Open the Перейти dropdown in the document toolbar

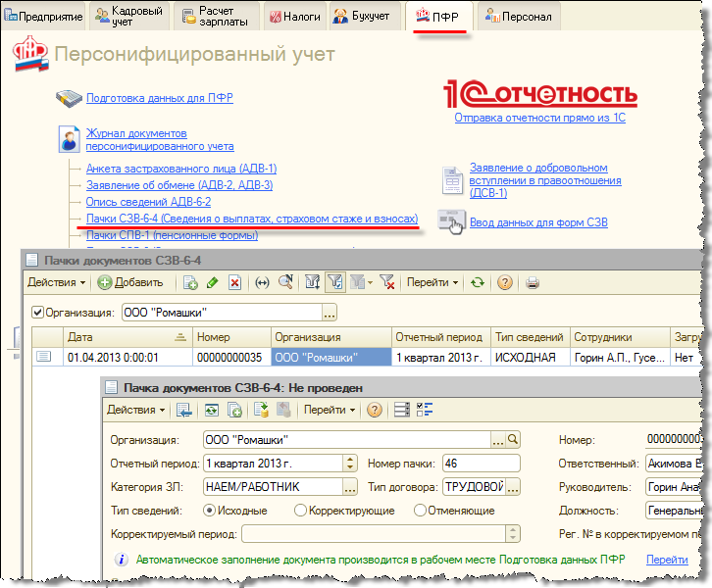coord(330,411)
